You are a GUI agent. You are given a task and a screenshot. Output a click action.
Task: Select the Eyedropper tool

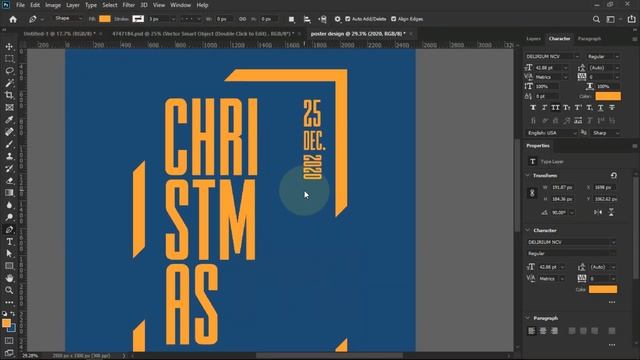(9, 120)
